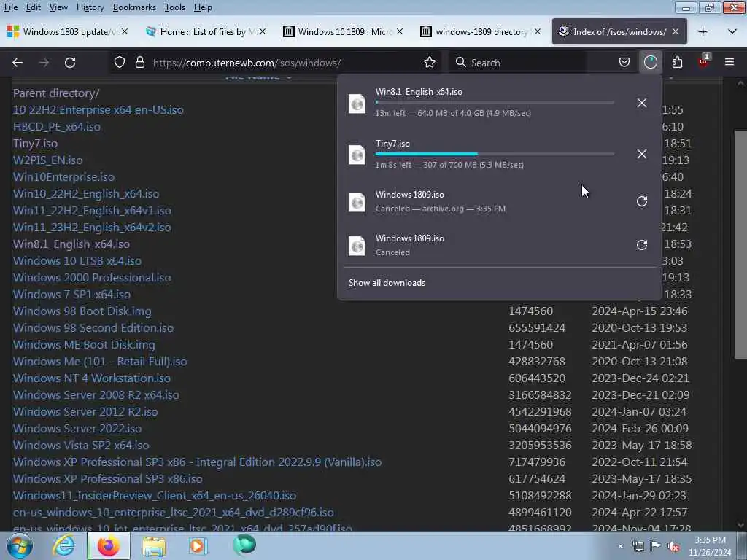Open the Bookmarks menu

tap(134, 7)
